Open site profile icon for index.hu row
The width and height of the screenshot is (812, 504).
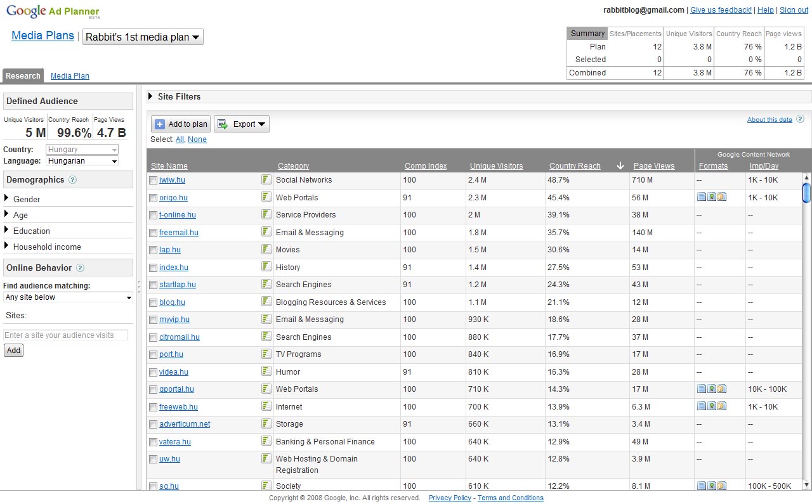266,266
